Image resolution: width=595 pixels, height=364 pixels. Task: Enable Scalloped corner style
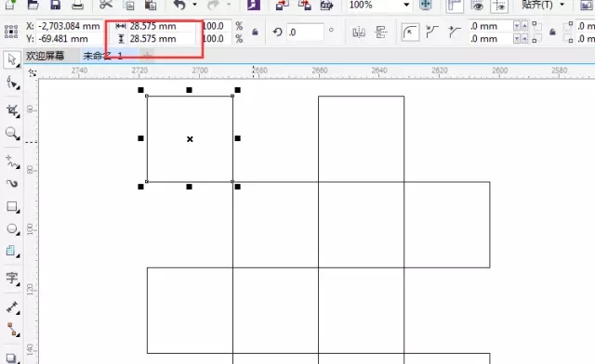point(431,32)
